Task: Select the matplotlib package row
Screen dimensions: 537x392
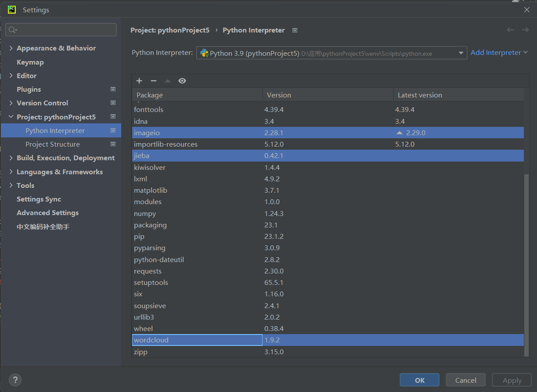Action: 328,190
